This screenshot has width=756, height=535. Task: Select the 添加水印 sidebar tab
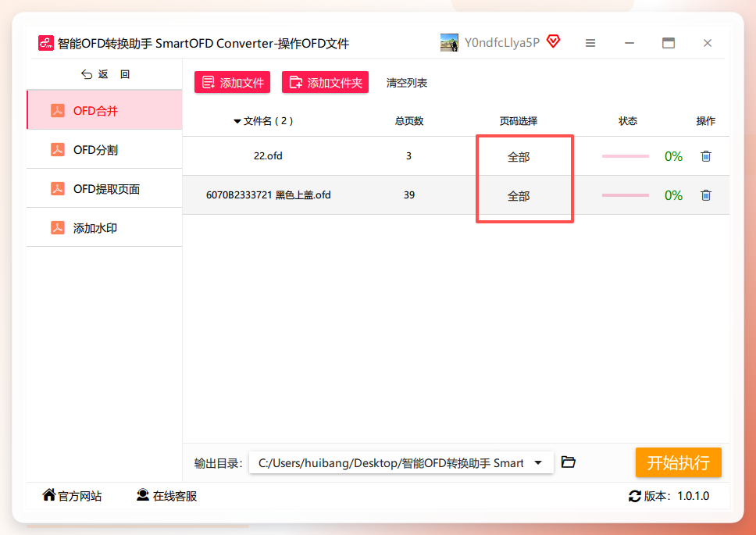coord(105,227)
